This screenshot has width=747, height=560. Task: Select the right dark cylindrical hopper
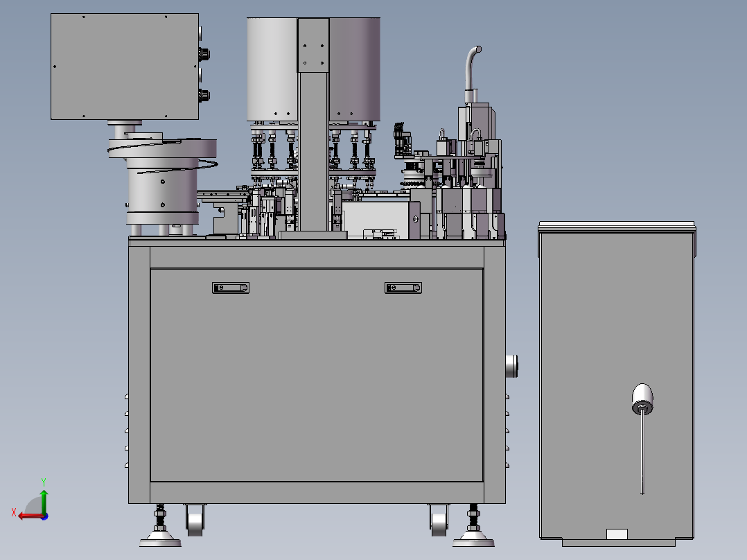click(355, 69)
